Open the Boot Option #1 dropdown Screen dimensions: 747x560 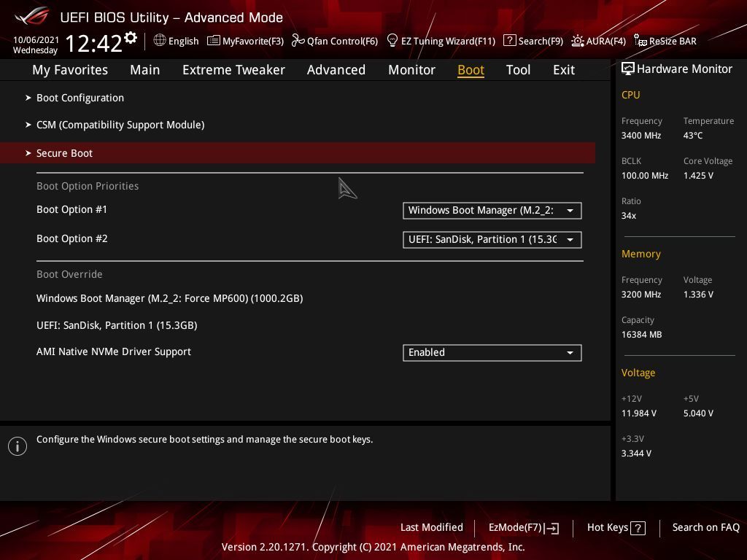tap(492, 211)
